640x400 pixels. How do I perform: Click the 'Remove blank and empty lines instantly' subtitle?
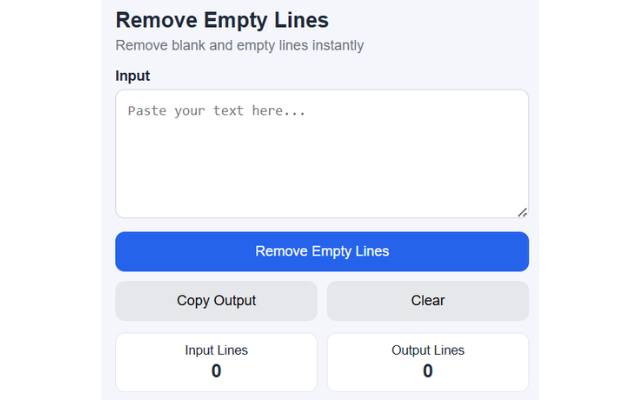point(240,45)
